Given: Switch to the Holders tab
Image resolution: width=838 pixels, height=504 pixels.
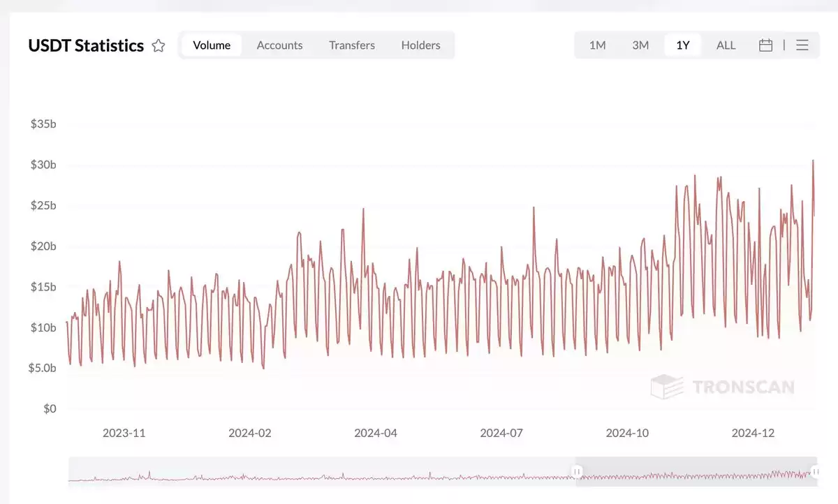Looking at the screenshot, I should [420, 45].
